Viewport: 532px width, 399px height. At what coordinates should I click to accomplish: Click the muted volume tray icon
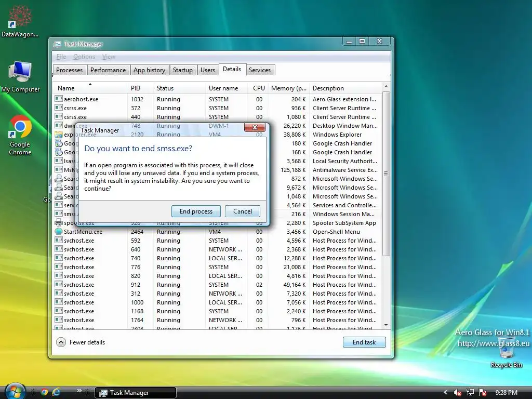(x=457, y=393)
